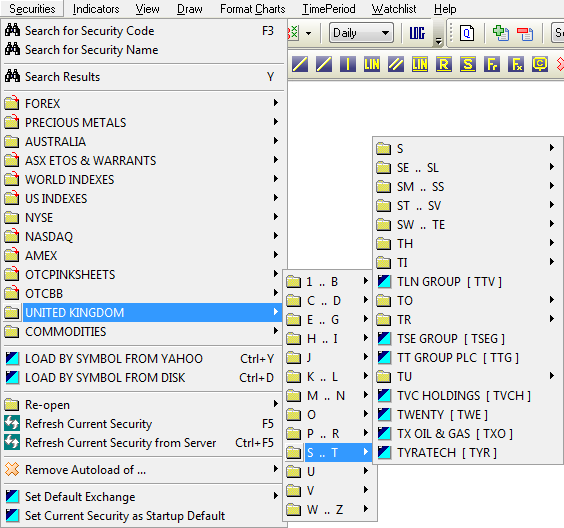564x528 pixels.
Task: Click refresh icon beside Refresh Current Security
Action: point(12,423)
